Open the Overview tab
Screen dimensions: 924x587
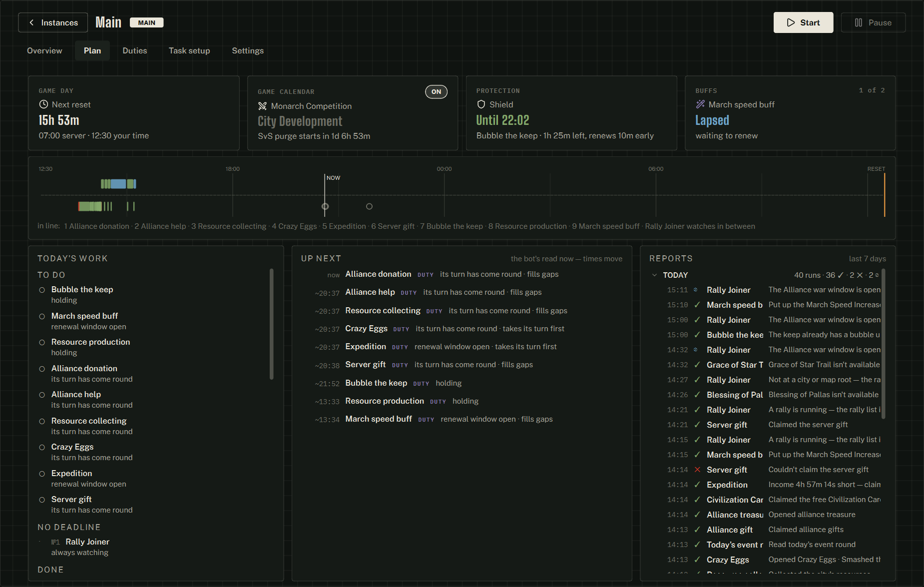click(44, 50)
